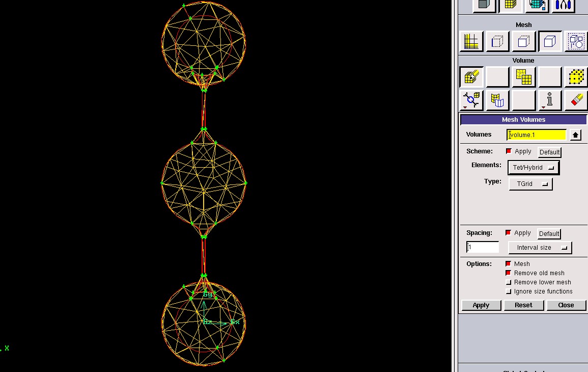The image size is (588, 372).
Task: Open the Zones operation cyan cube icon
Action: (537, 5)
